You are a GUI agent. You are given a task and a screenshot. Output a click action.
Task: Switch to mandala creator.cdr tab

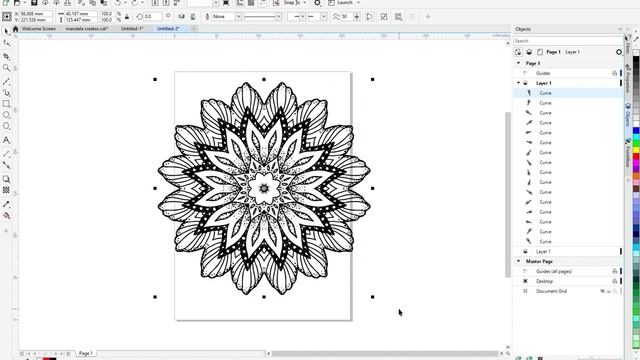87,29
